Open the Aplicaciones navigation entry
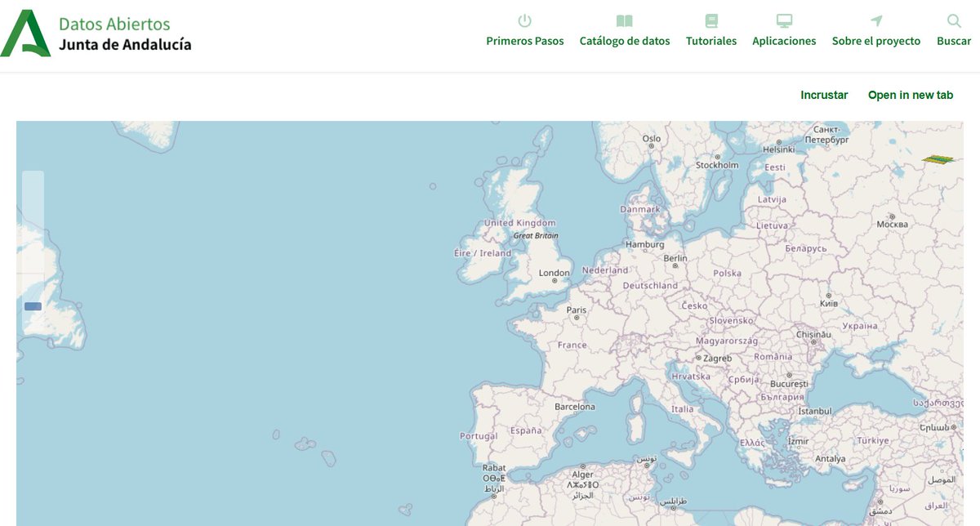 point(784,40)
